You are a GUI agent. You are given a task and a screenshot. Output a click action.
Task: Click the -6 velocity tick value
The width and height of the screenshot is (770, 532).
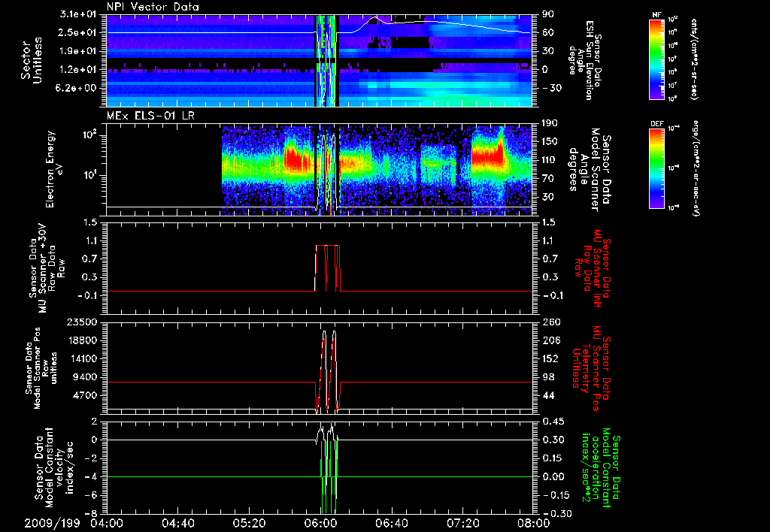92,495
